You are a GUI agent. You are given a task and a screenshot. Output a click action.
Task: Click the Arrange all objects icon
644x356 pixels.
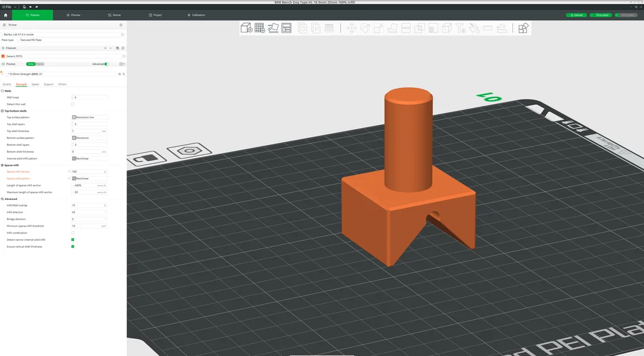click(286, 28)
